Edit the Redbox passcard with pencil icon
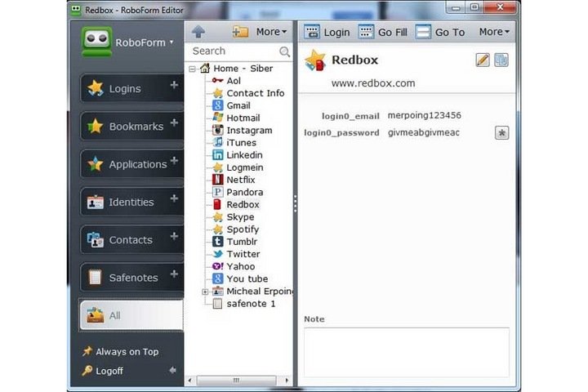588x392 pixels. pyautogui.click(x=483, y=60)
